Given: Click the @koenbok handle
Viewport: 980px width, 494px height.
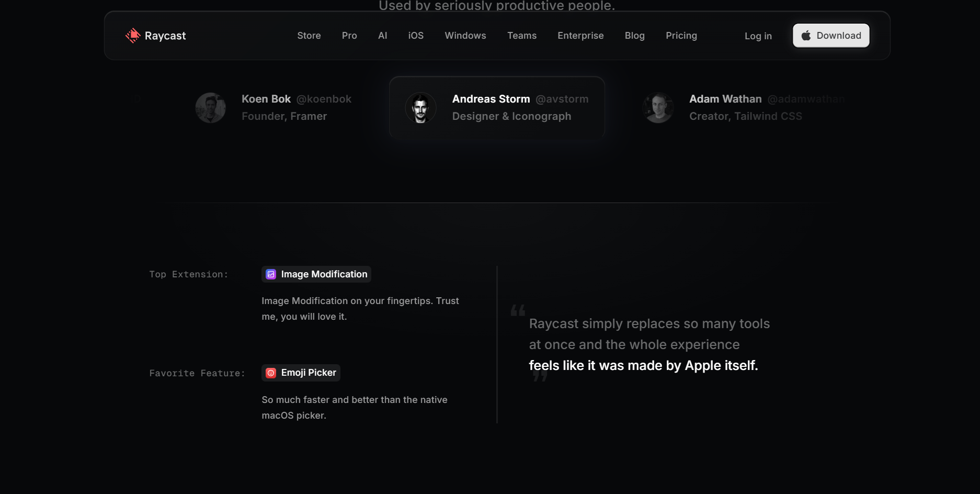Looking at the screenshot, I should [x=324, y=99].
